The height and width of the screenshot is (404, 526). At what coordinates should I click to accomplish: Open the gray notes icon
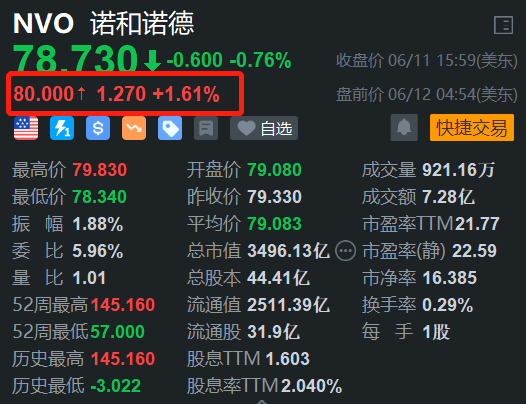pyautogui.click(x=206, y=128)
